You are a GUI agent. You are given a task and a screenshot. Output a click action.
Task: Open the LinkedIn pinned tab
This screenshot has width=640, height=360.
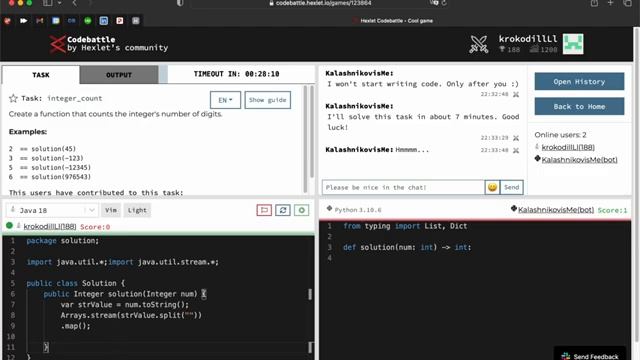point(104,20)
